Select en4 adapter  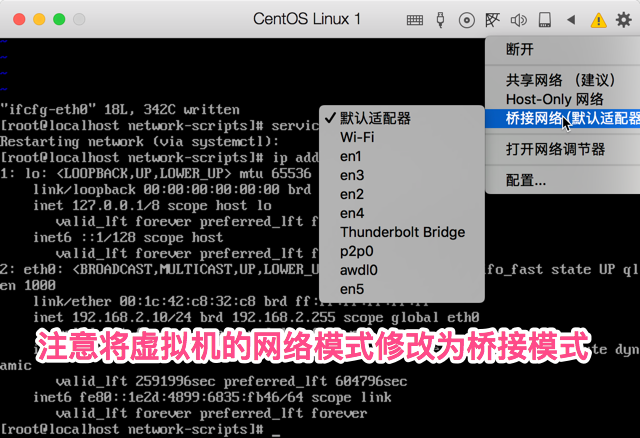[402, 213]
